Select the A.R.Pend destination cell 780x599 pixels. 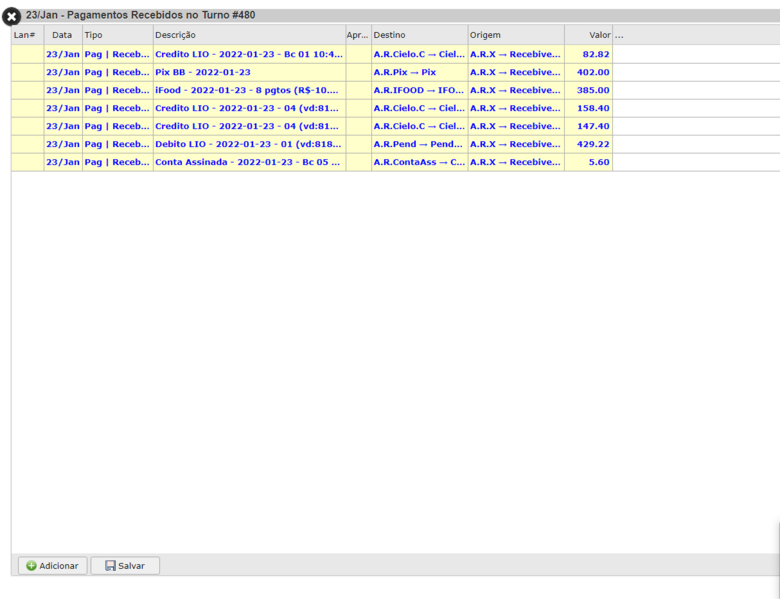click(419, 144)
